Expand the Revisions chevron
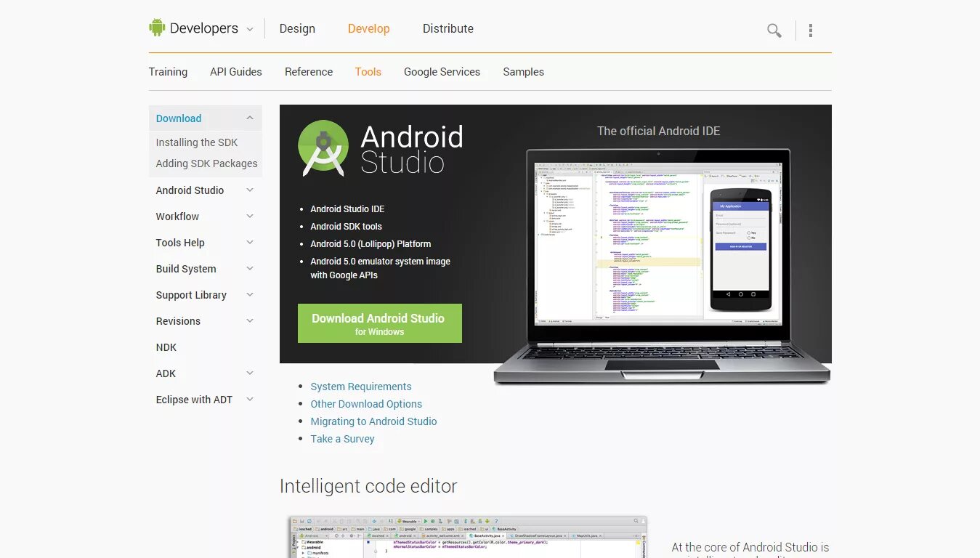The image size is (980, 558). point(250,321)
